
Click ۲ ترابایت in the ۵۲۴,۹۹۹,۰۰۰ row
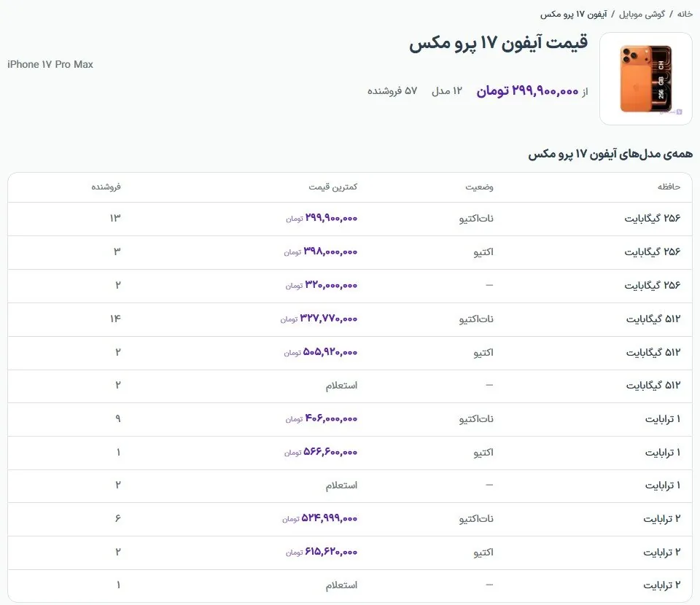click(661, 518)
